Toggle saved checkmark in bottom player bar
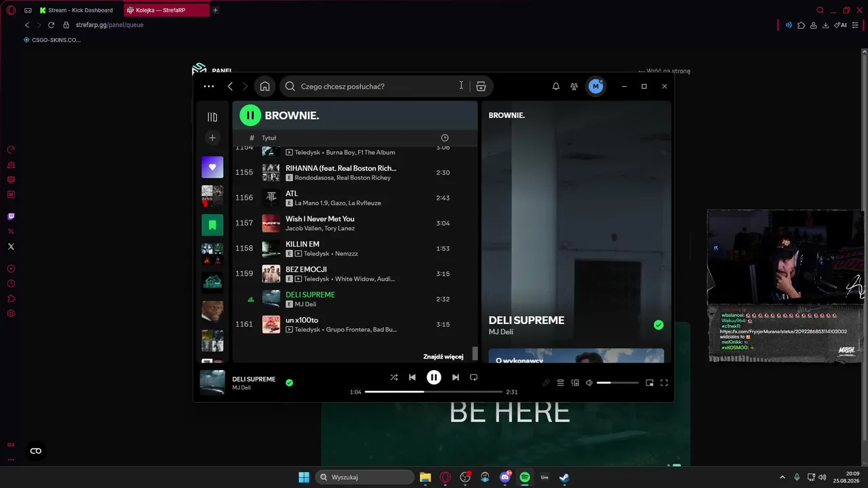Screen dimensions: 868x488 tap(290, 383)
